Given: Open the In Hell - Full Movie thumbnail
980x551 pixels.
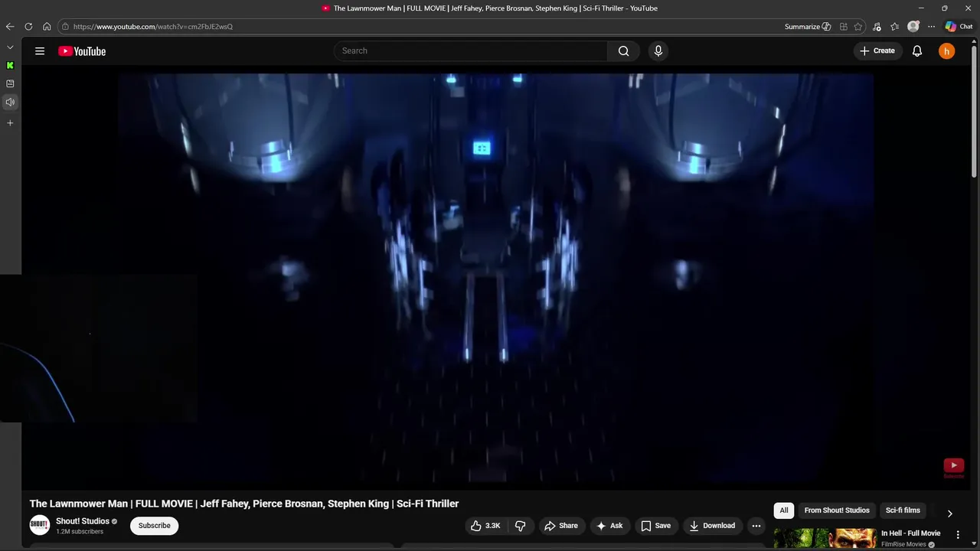Looking at the screenshot, I should point(825,539).
